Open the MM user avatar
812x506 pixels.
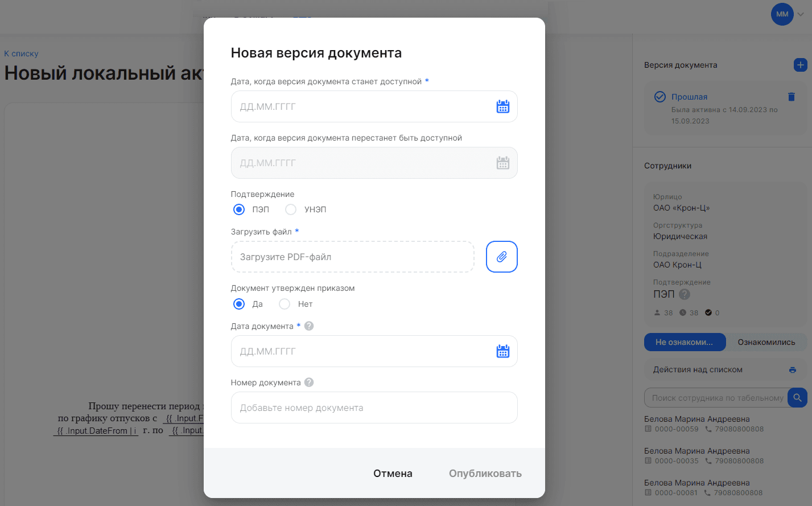(782, 14)
